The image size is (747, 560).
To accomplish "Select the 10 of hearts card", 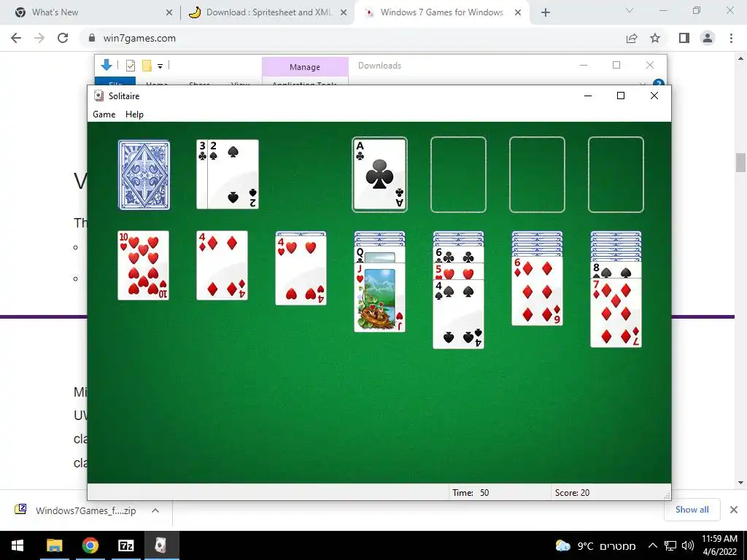I will tap(144, 265).
